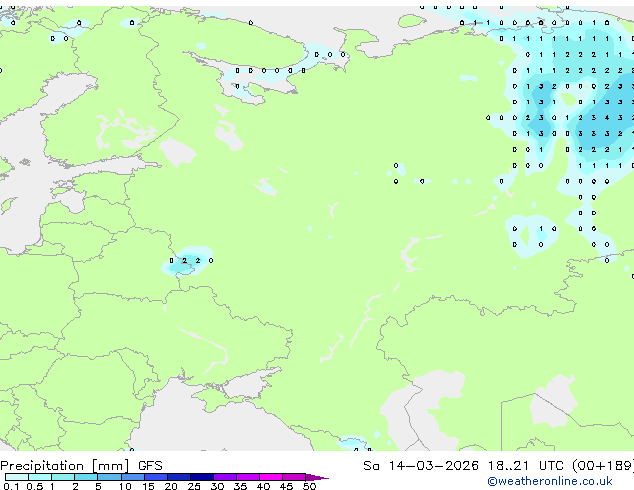Choose the 20–25 mm dark blue swatch
Screen dimensions: 634x490
(x=178, y=477)
